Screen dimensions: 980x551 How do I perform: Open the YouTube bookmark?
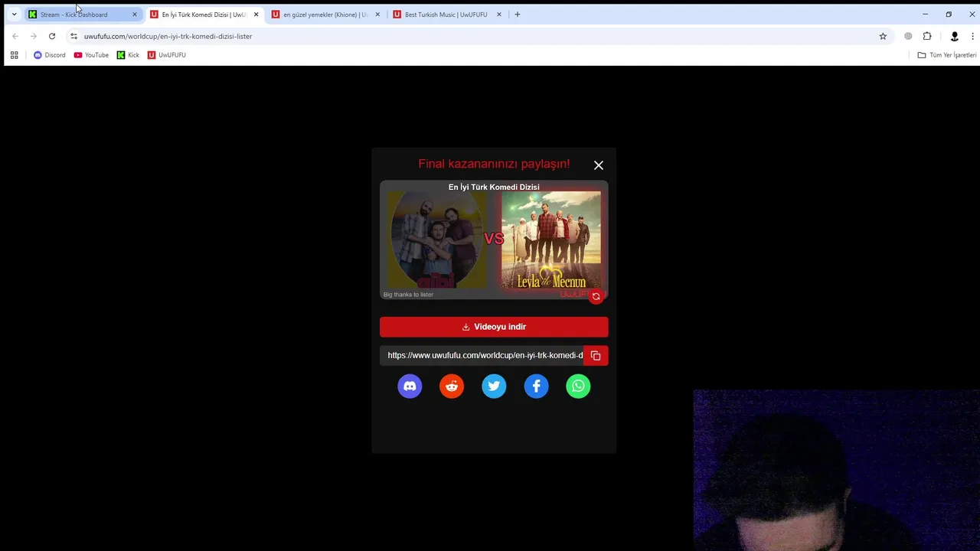[x=92, y=55]
